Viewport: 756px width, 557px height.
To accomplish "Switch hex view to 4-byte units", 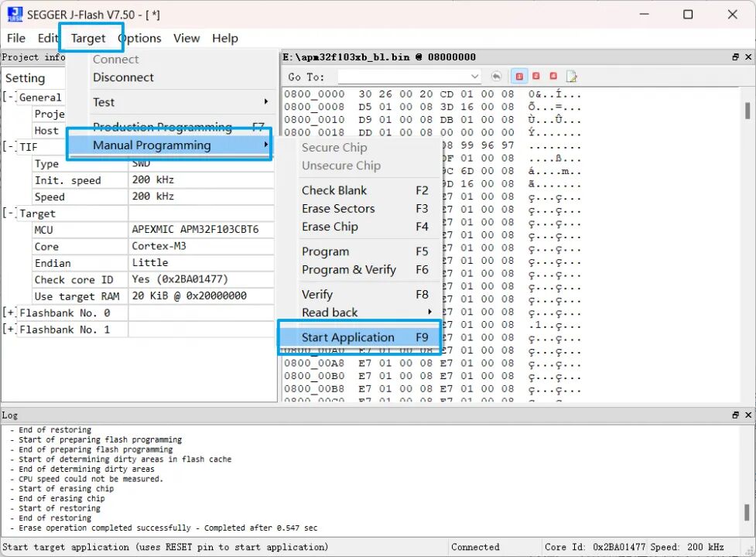I will [552, 77].
